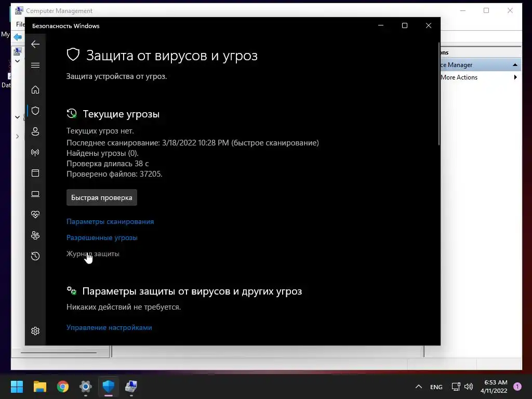
Task: Collapse Manager section arrow in Actions pane
Action: click(515, 65)
